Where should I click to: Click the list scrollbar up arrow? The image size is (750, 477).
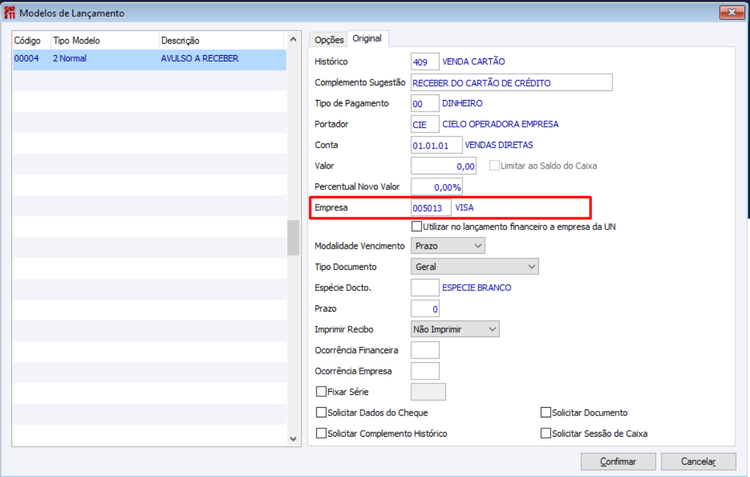(x=293, y=39)
